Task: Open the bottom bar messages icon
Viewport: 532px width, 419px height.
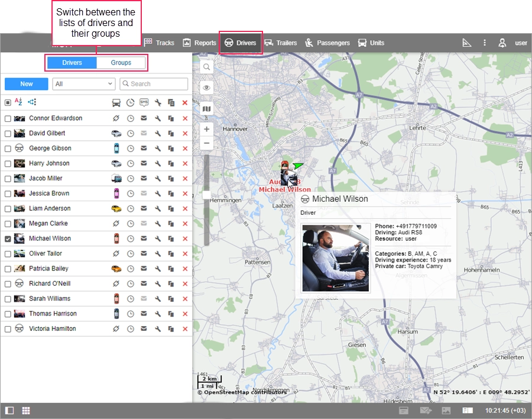Action: click(426, 411)
